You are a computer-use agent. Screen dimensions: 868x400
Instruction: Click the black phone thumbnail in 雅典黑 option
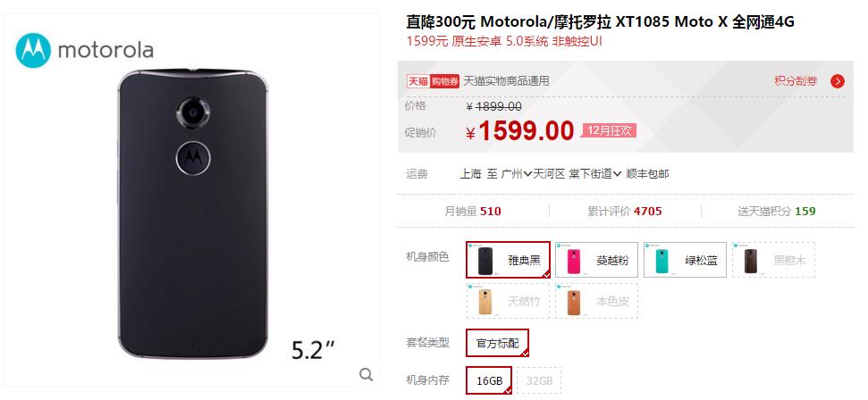485,260
